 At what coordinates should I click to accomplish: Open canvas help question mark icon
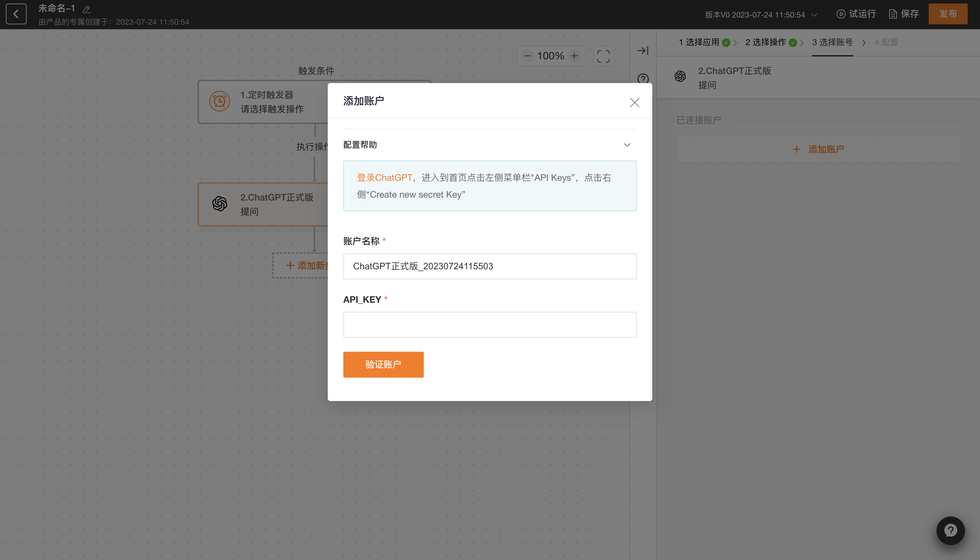tap(643, 79)
